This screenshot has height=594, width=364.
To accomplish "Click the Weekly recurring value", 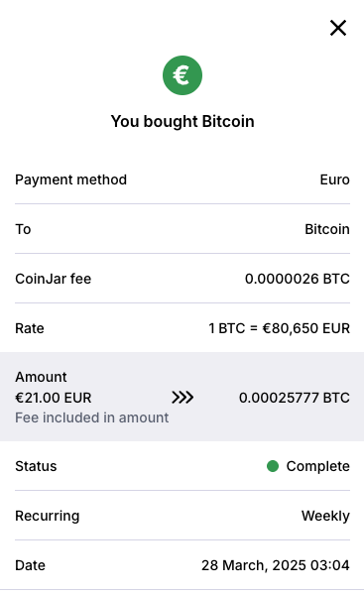I will coord(325,516).
